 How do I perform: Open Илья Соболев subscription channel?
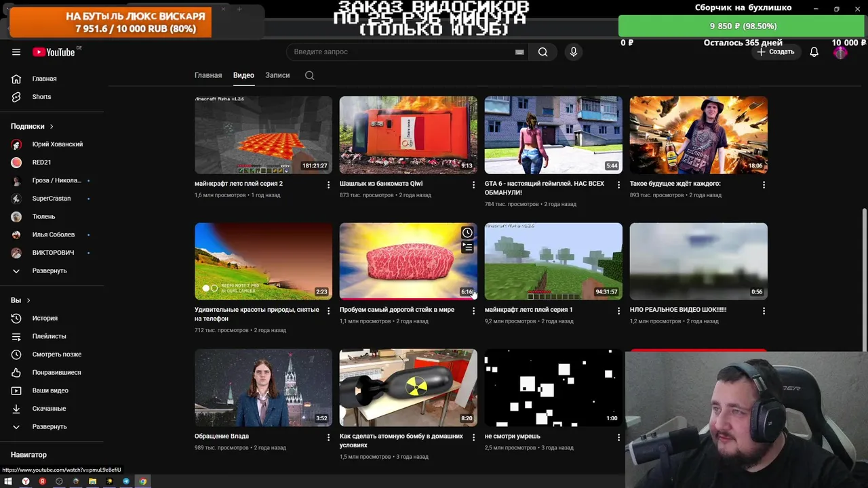tap(54, 235)
